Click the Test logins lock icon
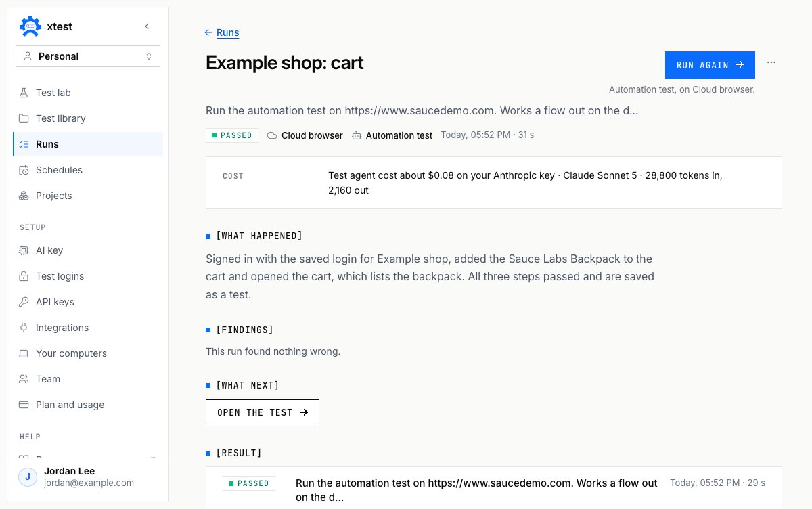This screenshot has width=812, height=509. coord(24,276)
